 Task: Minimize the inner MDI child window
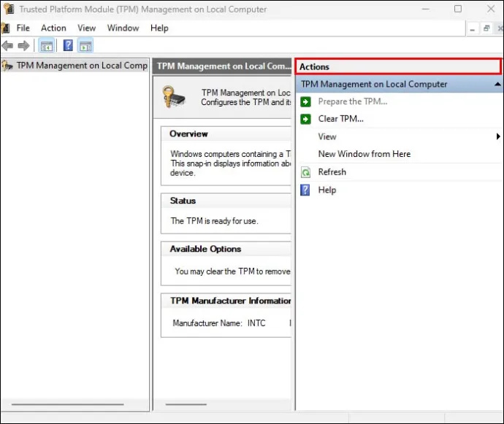pyautogui.click(x=473, y=29)
